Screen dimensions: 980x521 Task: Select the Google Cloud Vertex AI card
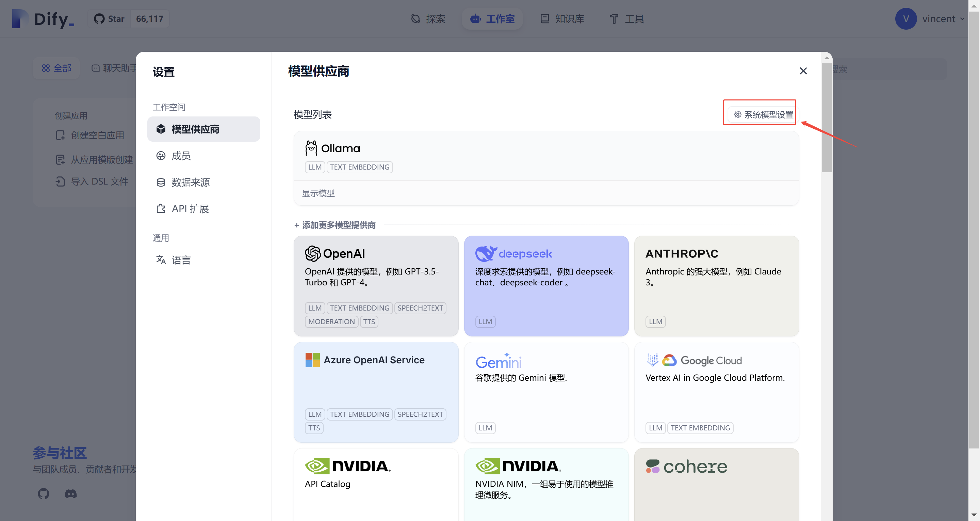(716, 392)
